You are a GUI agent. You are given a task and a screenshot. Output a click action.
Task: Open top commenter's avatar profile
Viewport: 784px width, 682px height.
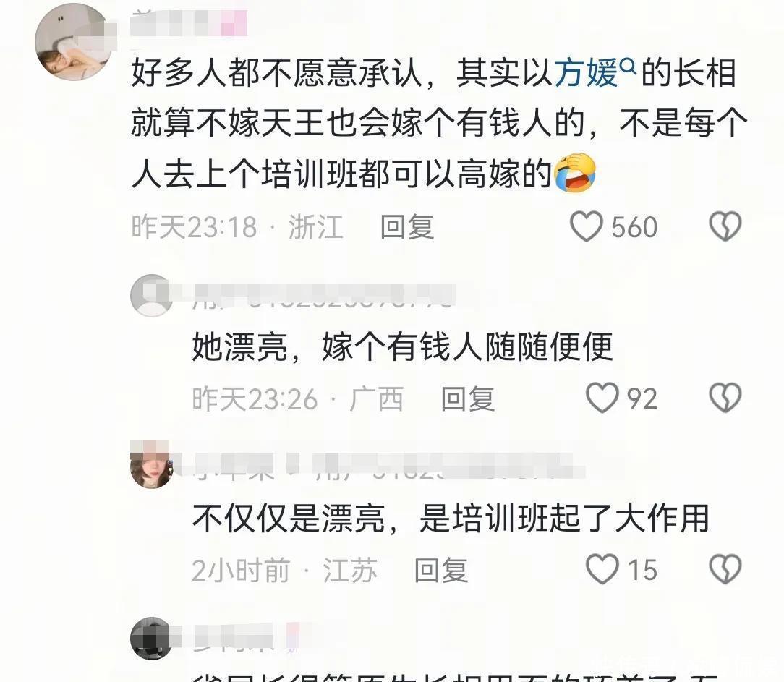point(73,42)
